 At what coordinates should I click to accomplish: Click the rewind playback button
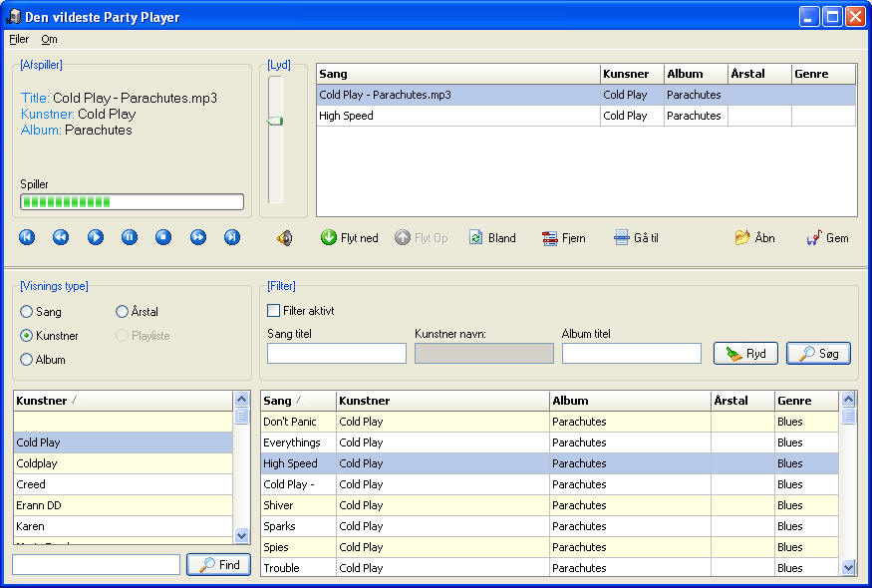[61, 237]
